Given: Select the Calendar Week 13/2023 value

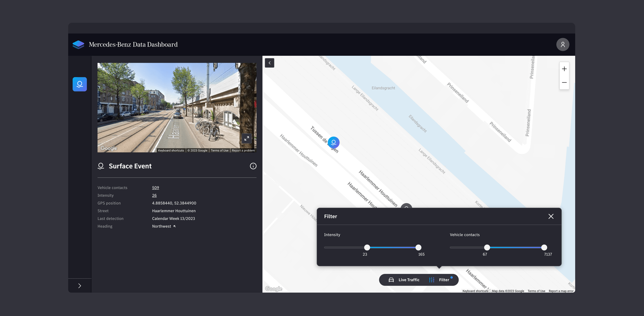Looking at the screenshot, I should coord(174,219).
